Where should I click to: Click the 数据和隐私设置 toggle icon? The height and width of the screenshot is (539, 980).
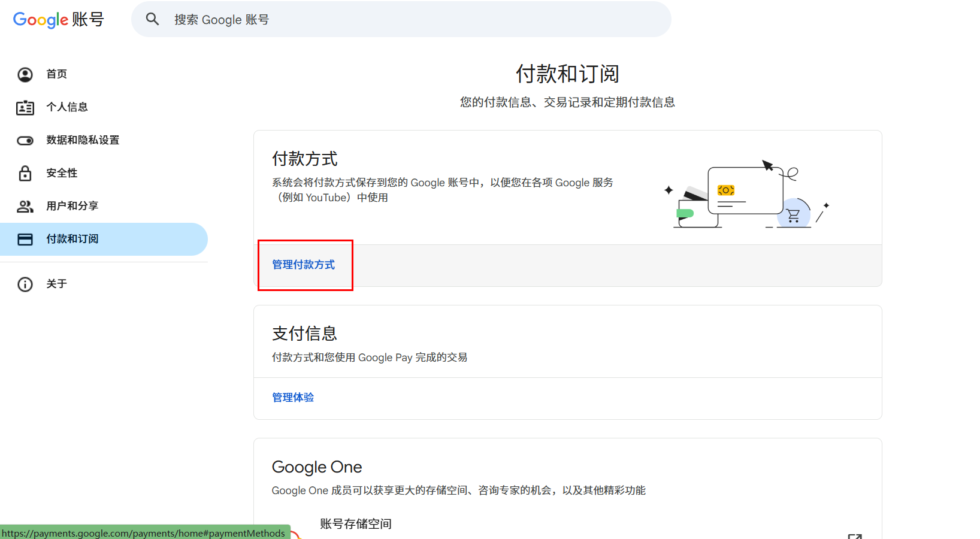pyautogui.click(x=25, y=140)
